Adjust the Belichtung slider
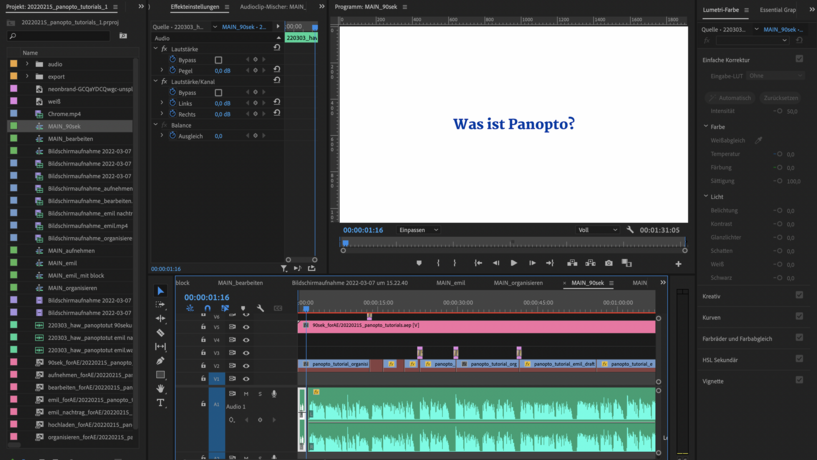 [778, 210]
